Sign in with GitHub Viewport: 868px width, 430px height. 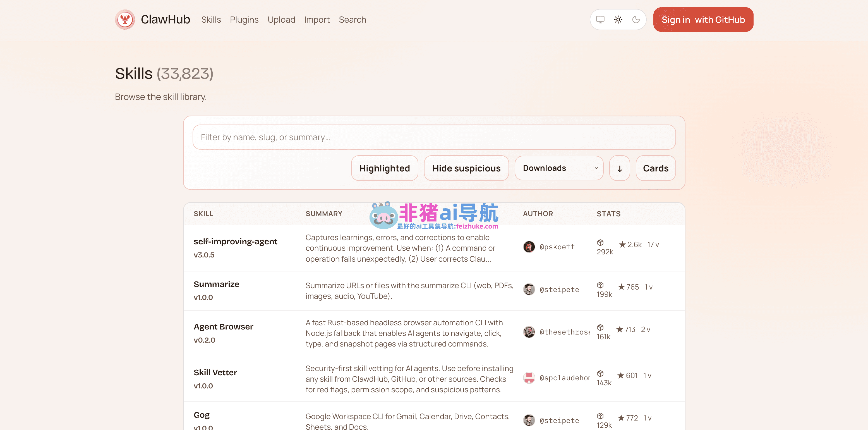pos(703,20)
